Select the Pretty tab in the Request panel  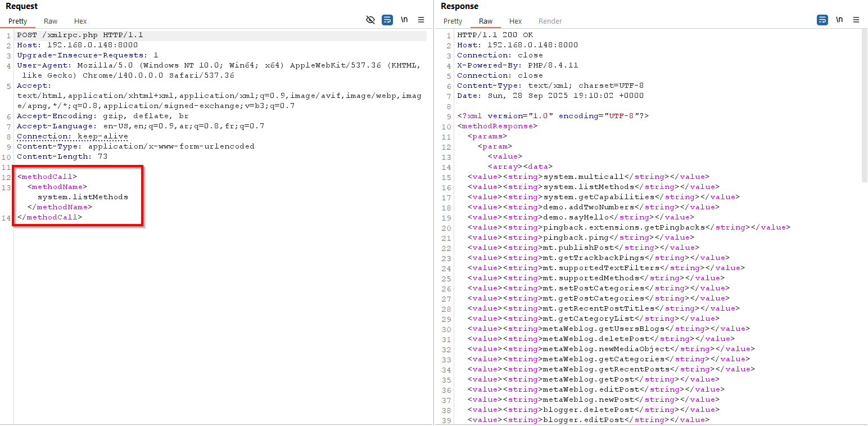[18, 21]
